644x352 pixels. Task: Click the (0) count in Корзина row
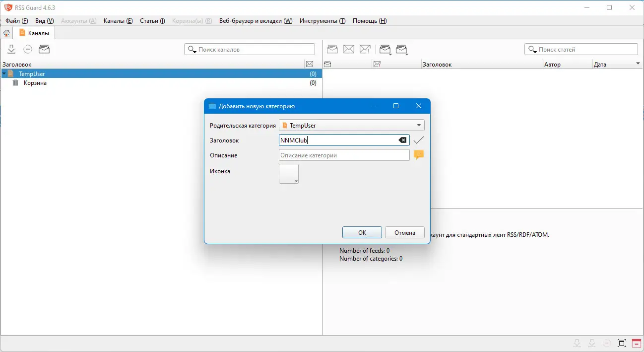pyautogui.click(x=313, y=83)
